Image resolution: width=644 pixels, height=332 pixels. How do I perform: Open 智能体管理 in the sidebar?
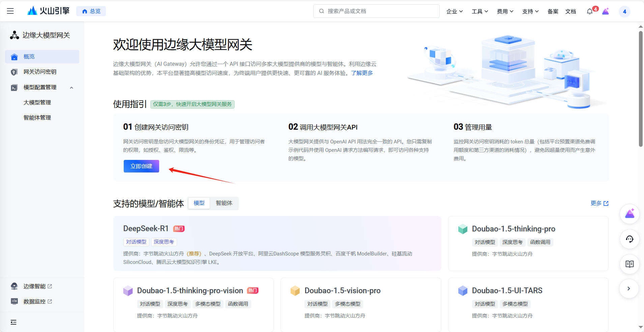click(37, 118)
